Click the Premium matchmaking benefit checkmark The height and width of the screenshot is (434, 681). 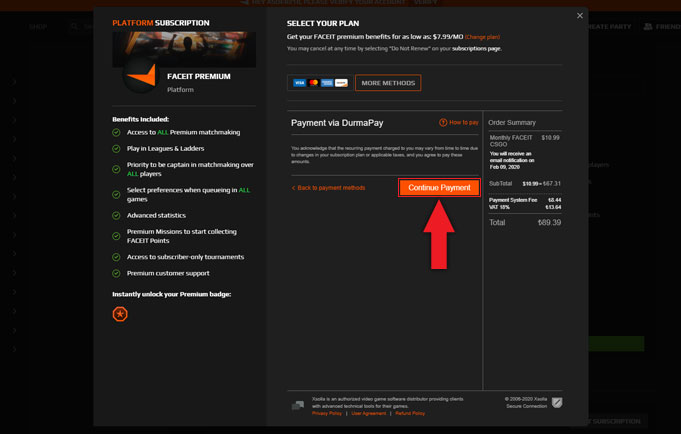click(117, 132)
